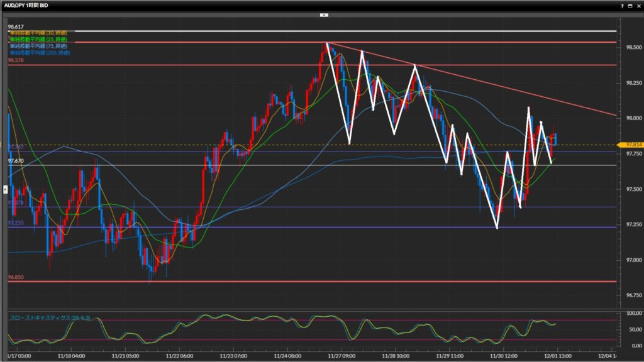This screenshot has height=362, width=644.
Task: Click the 11/27 09:00 time axis label
Action: [341, 355]
